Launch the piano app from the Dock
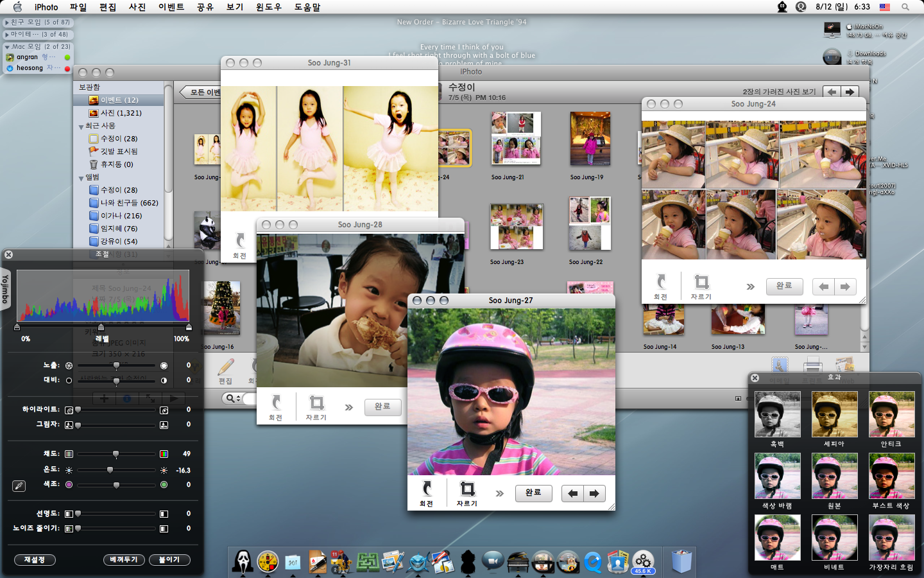 pyautogui.click(x=517, y=562)
